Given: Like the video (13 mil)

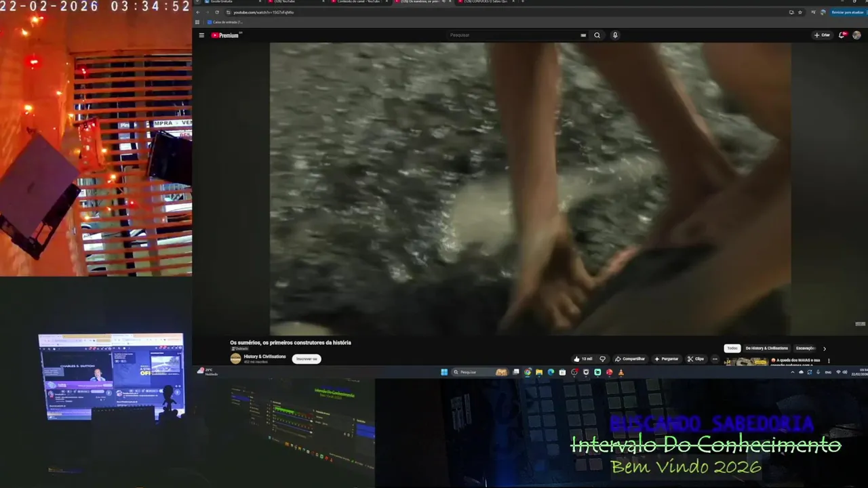Looking at the screenshot, I should [583, 359].
